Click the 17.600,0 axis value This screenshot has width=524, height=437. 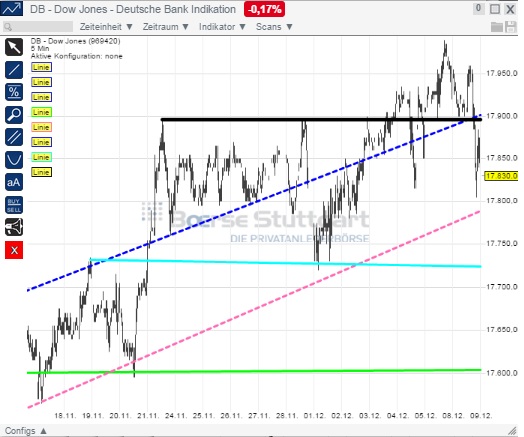(x=502, y=373)
